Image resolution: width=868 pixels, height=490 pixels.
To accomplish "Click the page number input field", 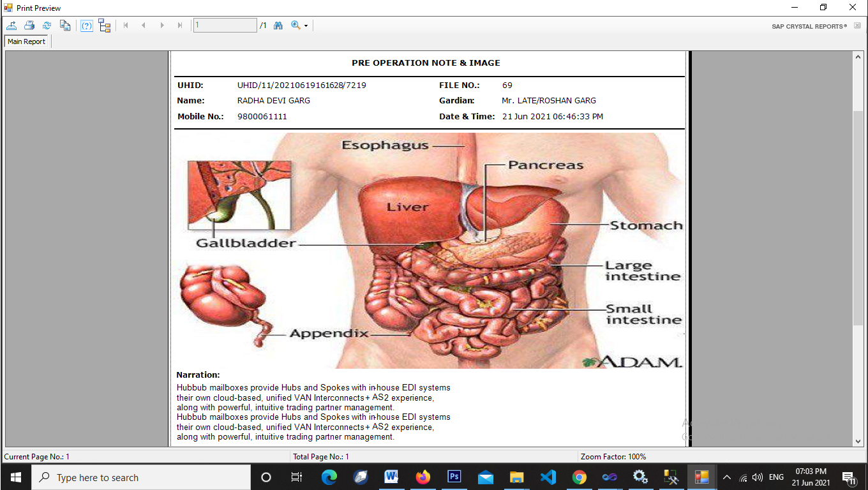I will click(x=225, y=26).
